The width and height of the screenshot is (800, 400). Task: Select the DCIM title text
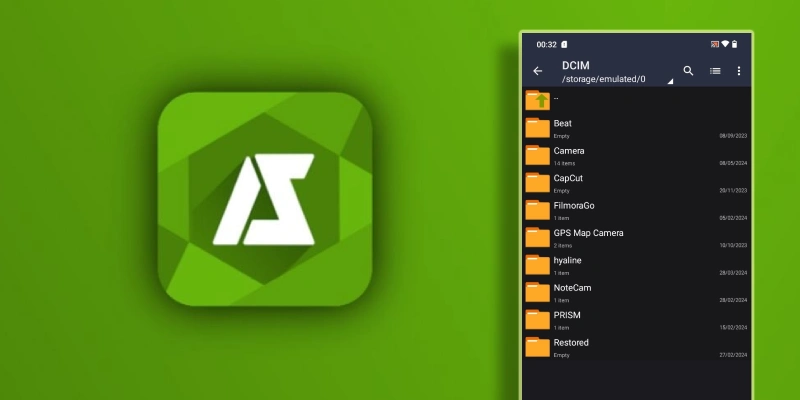click(576, 65)
